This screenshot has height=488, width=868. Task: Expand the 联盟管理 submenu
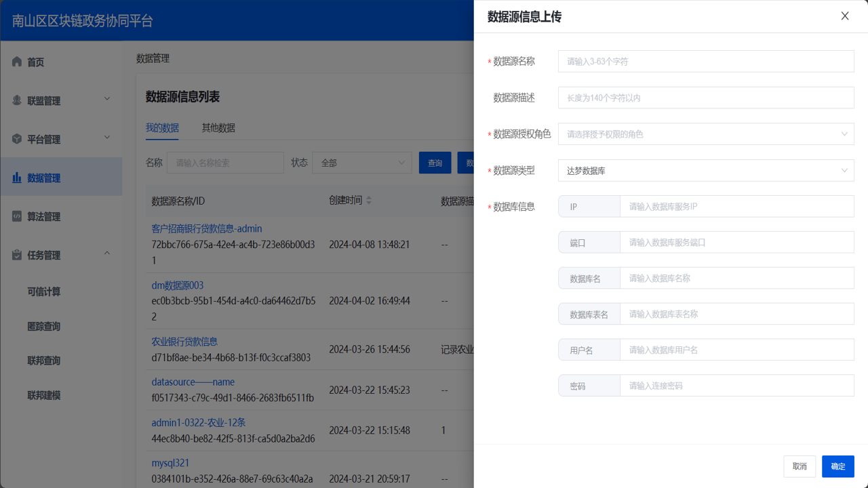107,100
